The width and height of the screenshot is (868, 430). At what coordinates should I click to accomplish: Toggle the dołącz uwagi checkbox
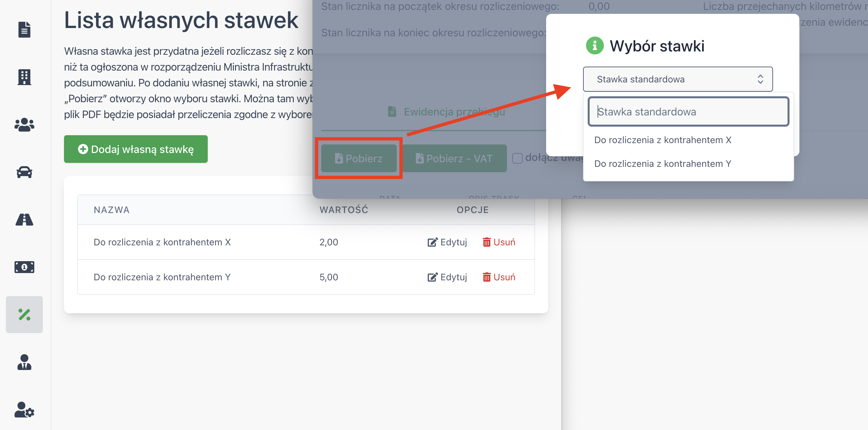tap(517, 158)
